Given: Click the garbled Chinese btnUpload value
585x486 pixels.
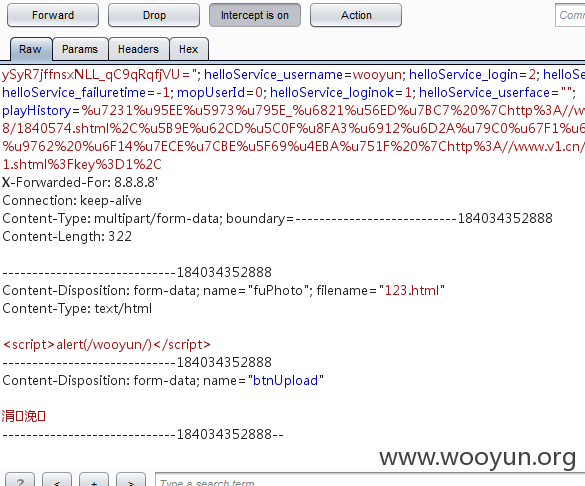Looking at the screenshot, I should click(24, 416).
